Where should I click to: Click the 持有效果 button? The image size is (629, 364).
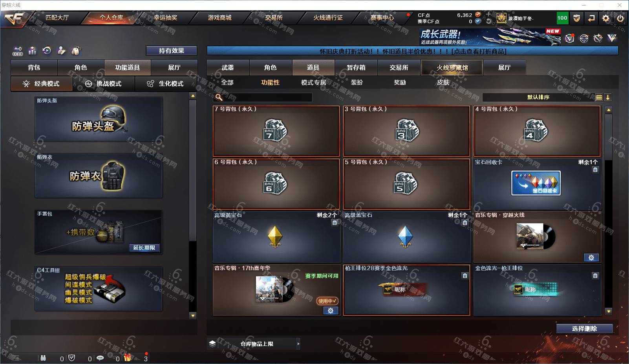point(172,51)
